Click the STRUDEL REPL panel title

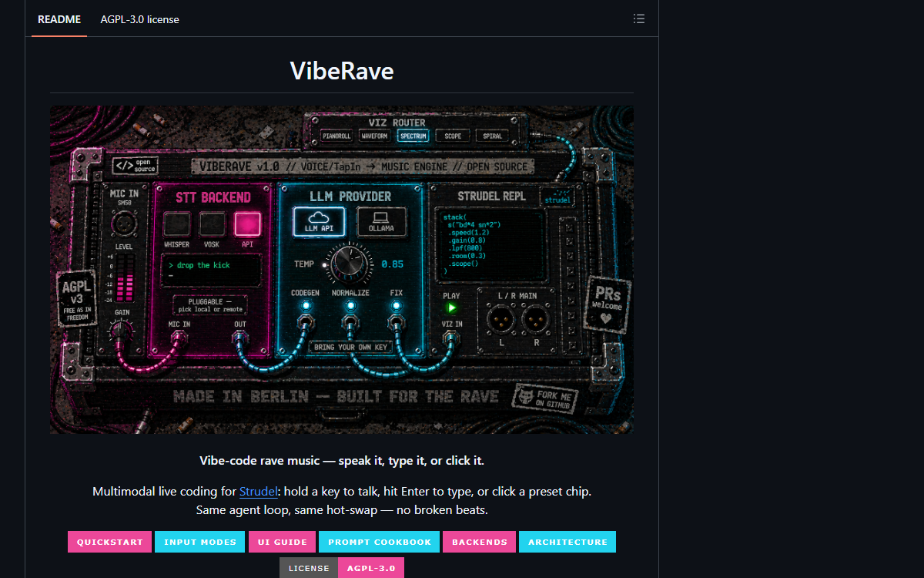[491, 197]
